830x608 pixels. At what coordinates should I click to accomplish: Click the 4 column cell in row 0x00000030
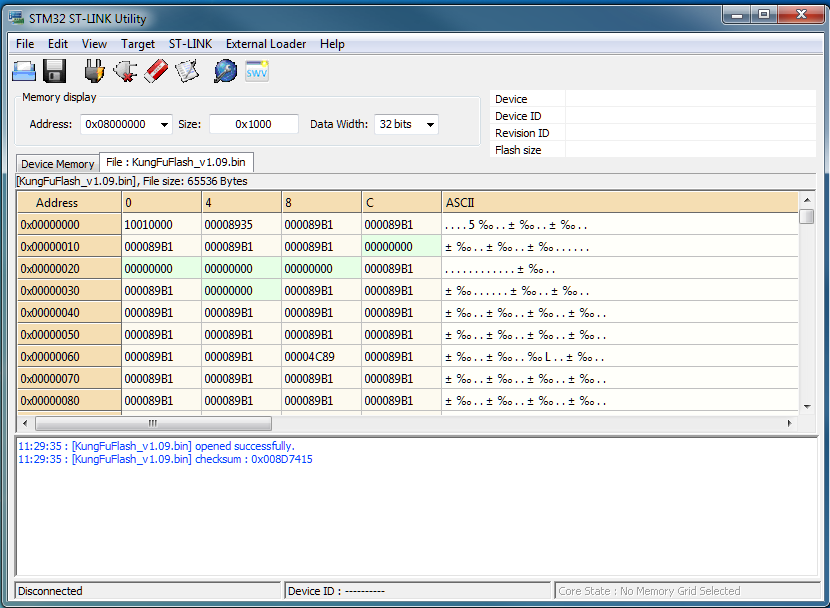[241, 291]
